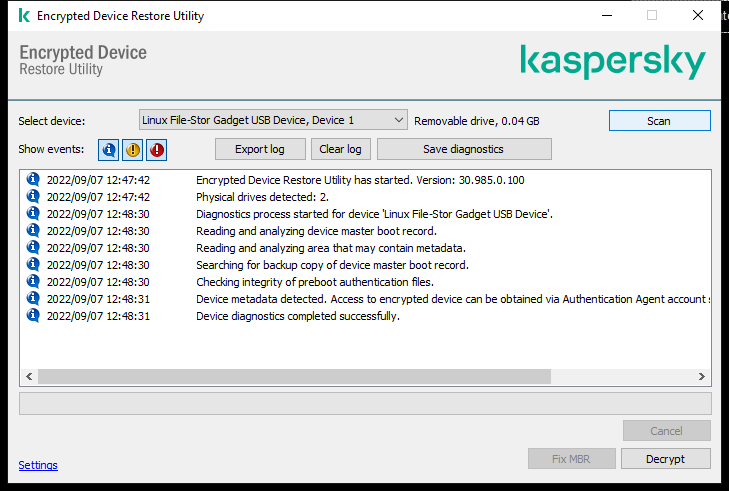Click info icon of Physical drives detected entry
729x491 pixels.
coord(32,197)
